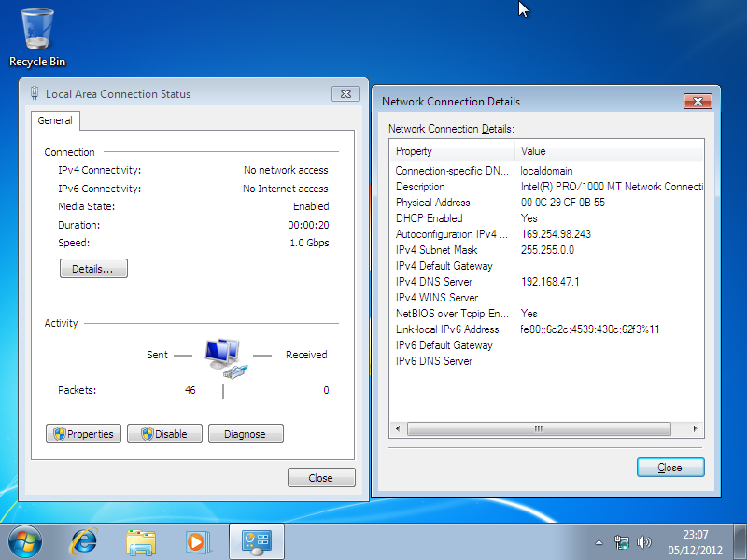Screen dimensions: 747x560
Task: Click the network status tray icon
Action: 622,542
